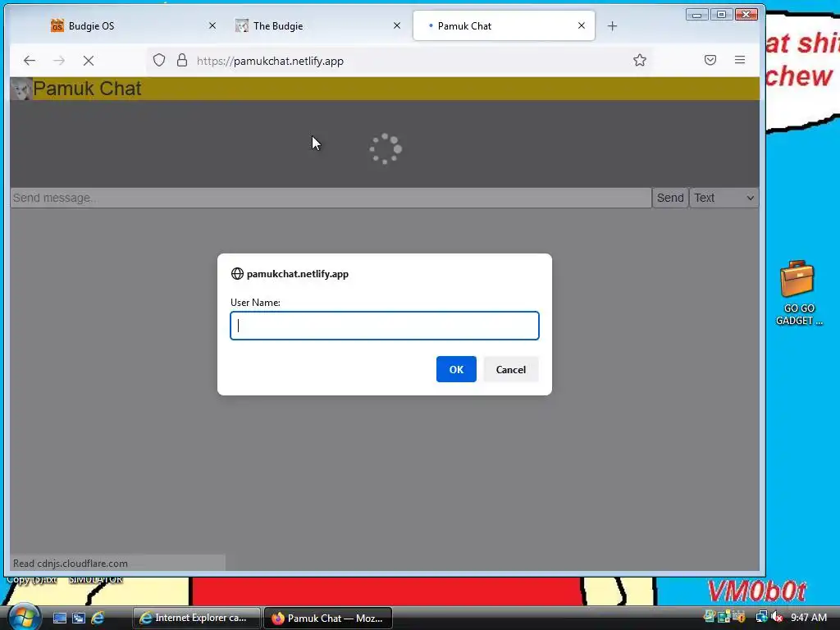Screen dimensions: 840x630
Task: Open the Text message type dropdown
Action: coord(724,198)
